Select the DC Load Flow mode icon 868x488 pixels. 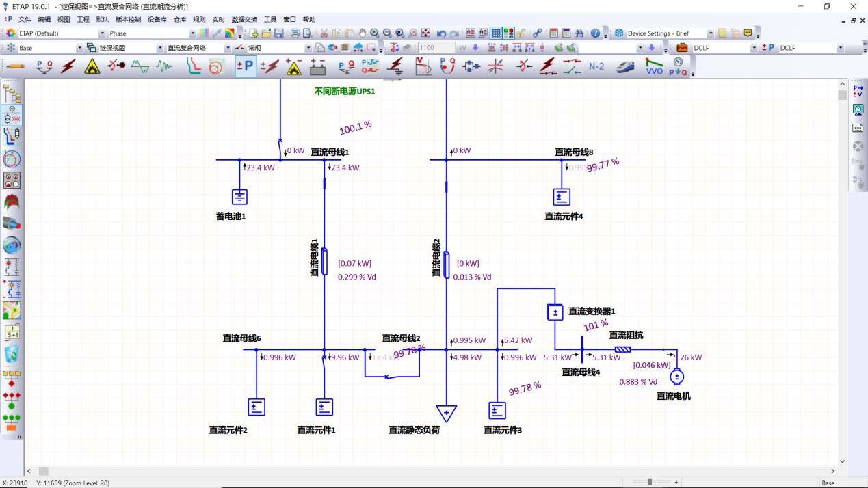(x=246, y=67)
